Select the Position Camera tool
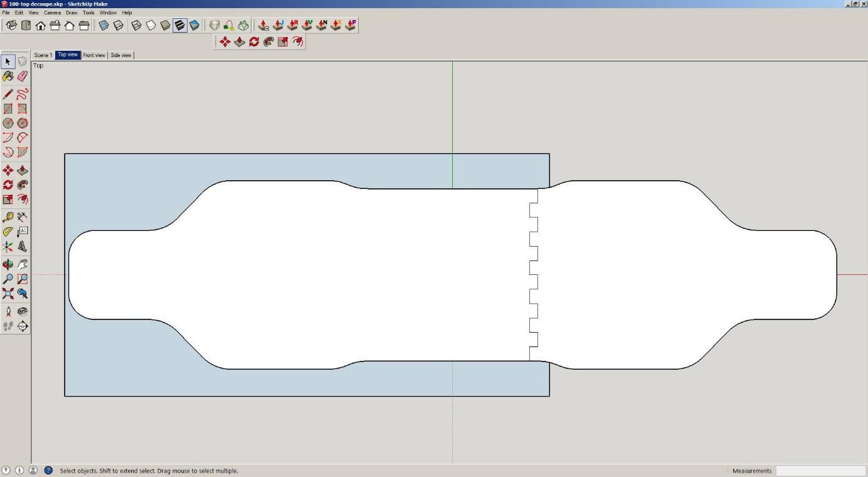Screen dimensions: 868x477 click(8, 312)
